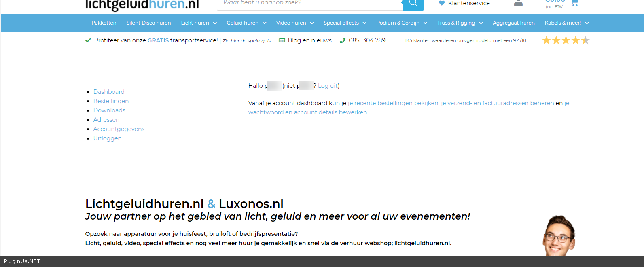This screenshot has height=267, width=644.
Task: Open the Pakketten menu item
Action: [104, 23]
